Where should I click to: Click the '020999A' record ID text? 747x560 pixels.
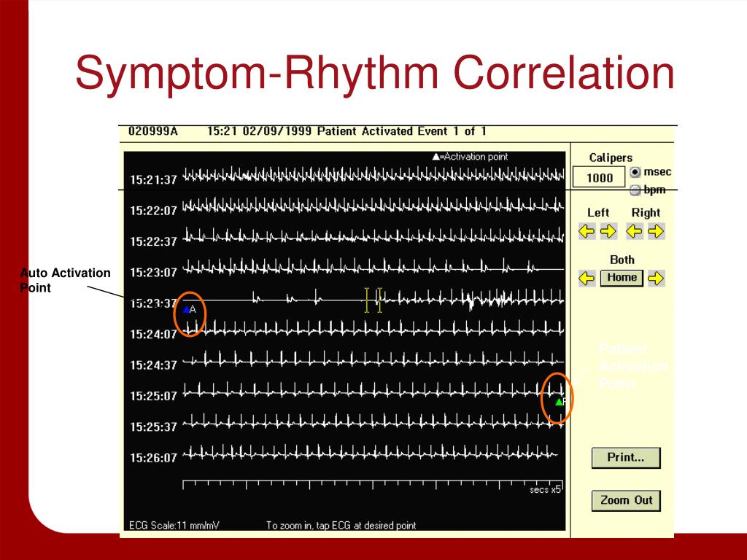(x=153, y=131)
